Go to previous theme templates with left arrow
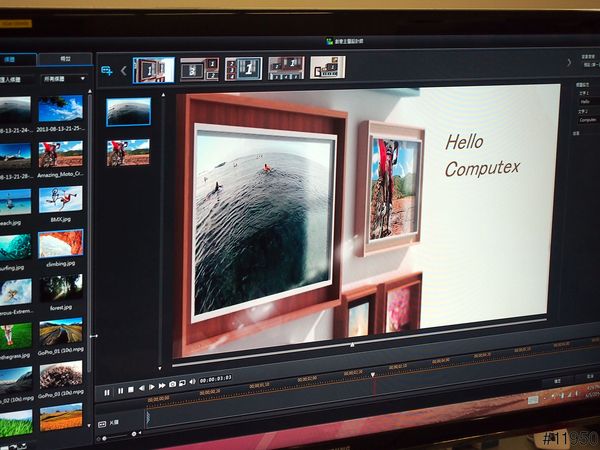Viewport: 600px width, 450px height. click(x=124, y=71)
